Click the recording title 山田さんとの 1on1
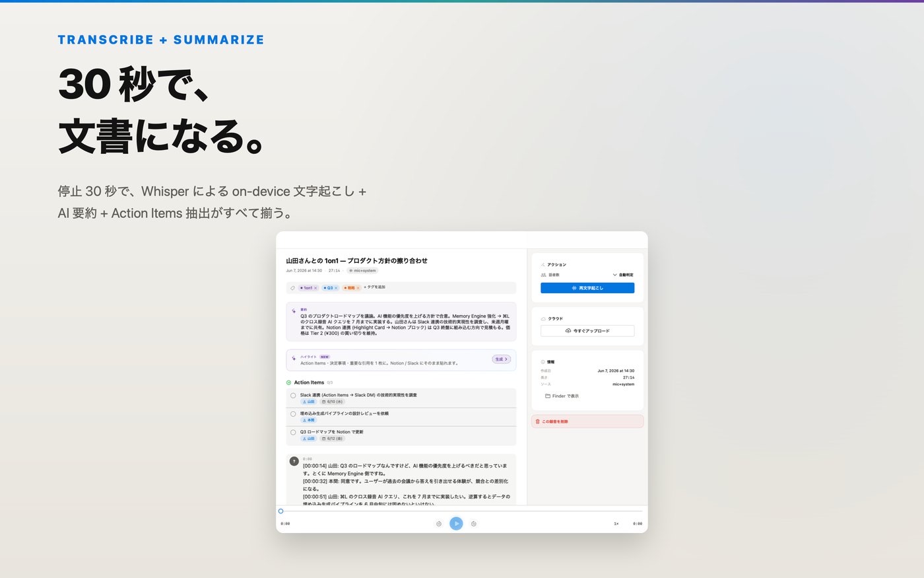 click(356, 261)
